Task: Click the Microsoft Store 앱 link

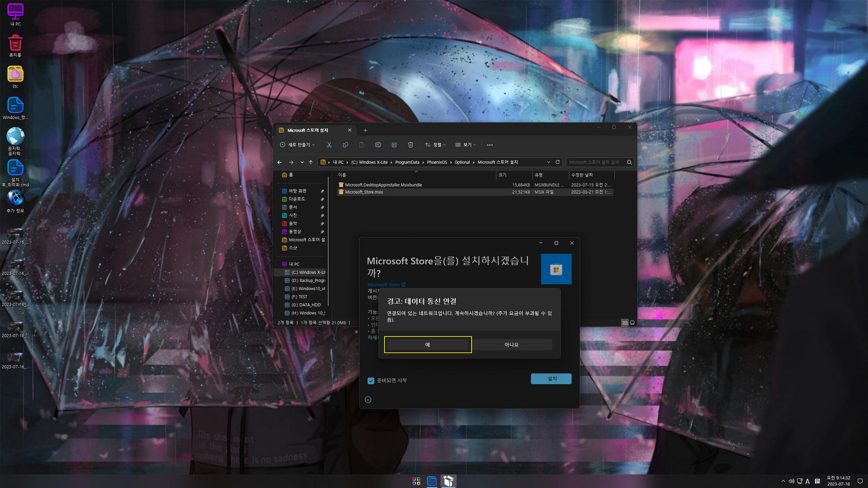Action: pos(387,285)
